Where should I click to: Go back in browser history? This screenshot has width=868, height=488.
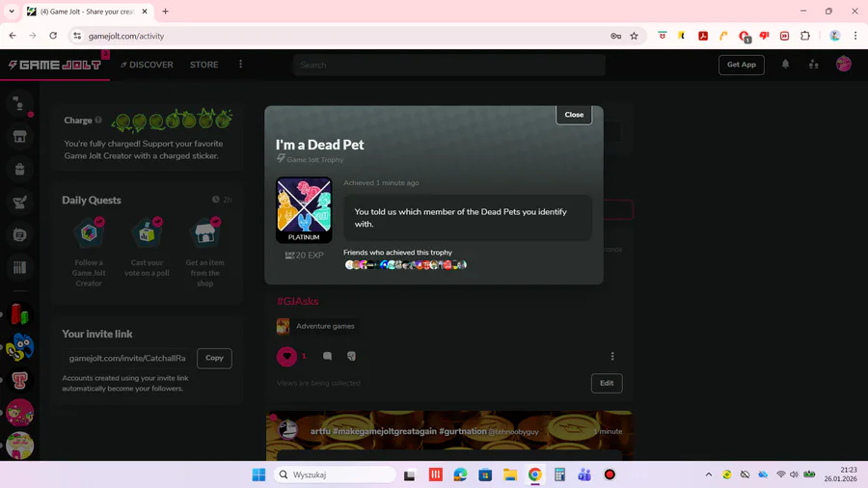point(13,36)
